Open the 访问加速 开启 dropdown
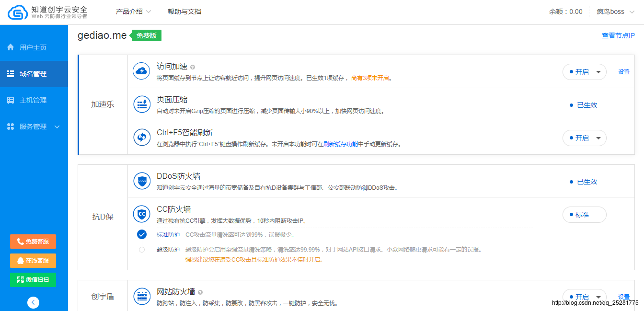 pos(584,72)
